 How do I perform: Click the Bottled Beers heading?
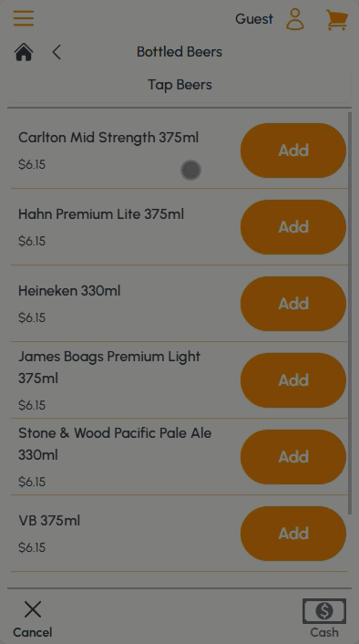[x=179, y=52]
